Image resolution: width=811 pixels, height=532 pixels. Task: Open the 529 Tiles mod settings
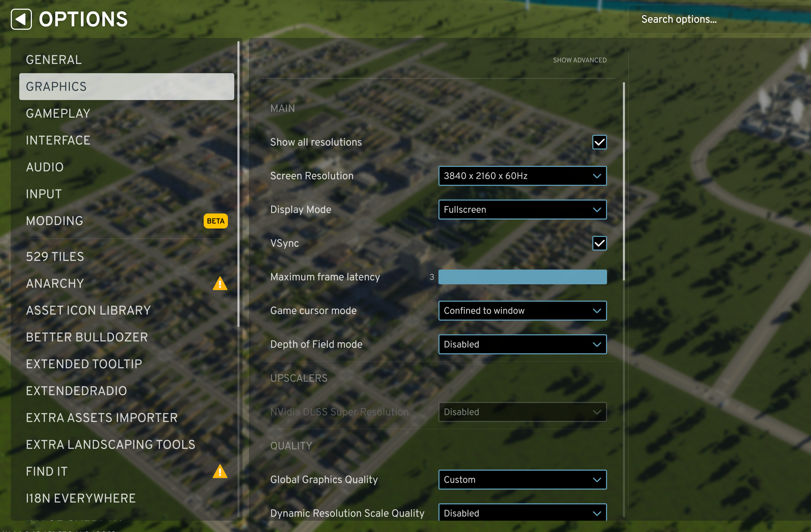pos(126,257)
